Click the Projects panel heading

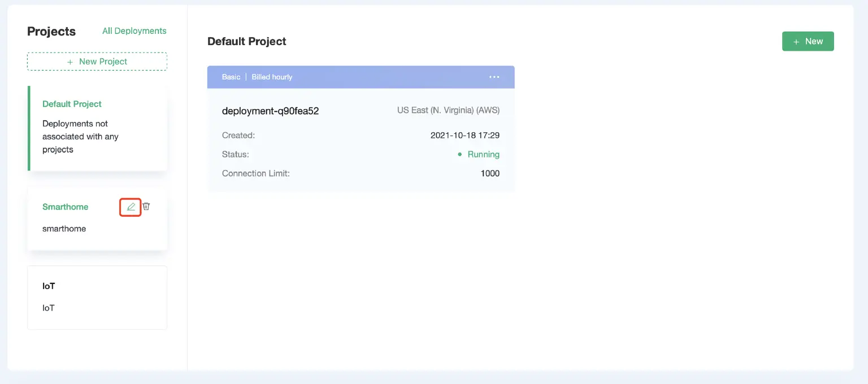coord(51,32)
